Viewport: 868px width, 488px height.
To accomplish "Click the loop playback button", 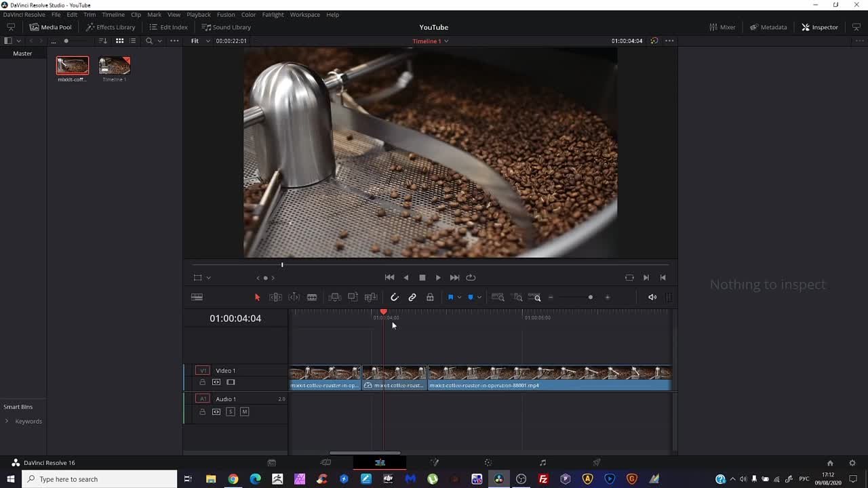I will [471, 277].
